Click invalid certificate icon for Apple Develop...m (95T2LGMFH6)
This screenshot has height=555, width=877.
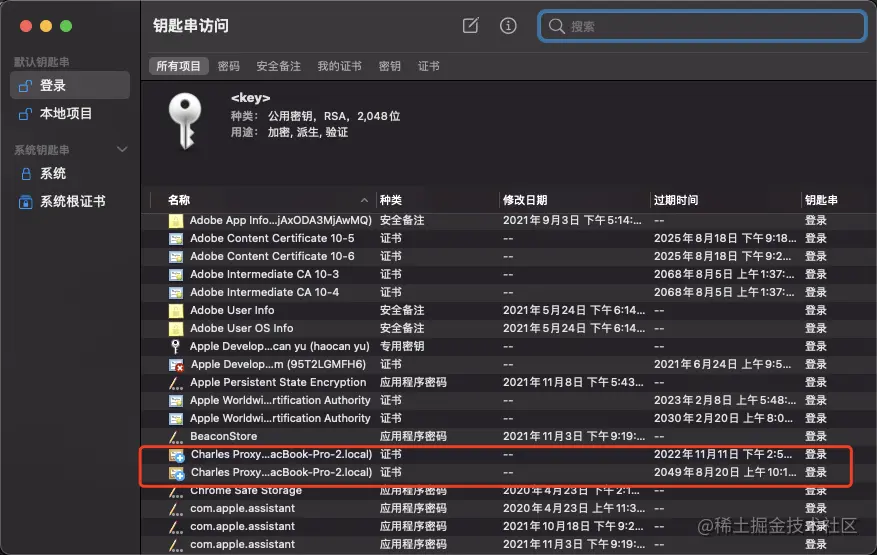click(x=177, y=365)
